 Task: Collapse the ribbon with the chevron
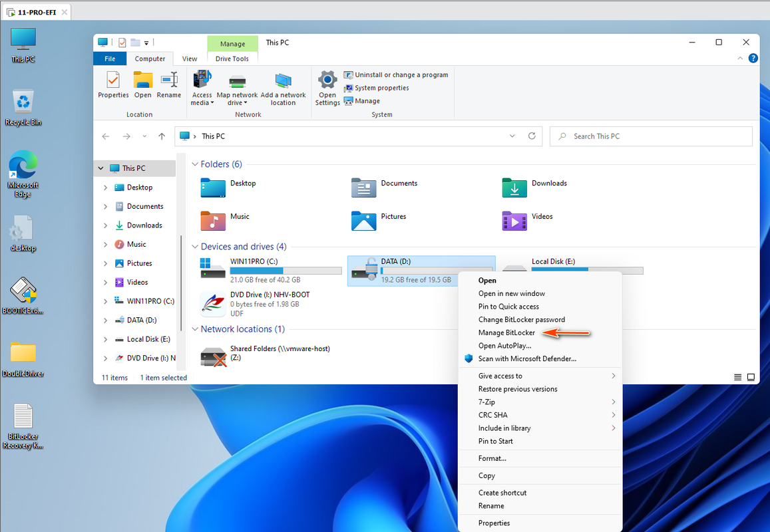(740, 58)
